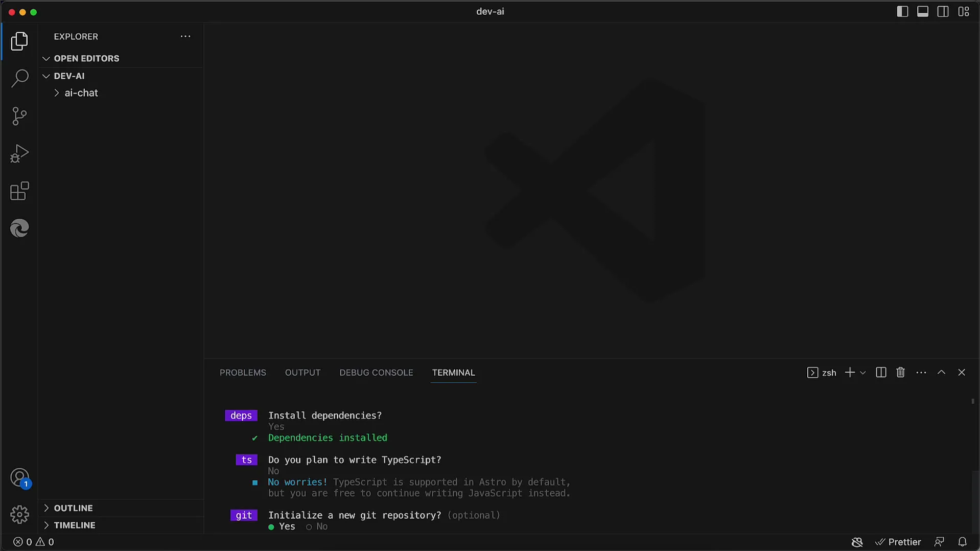Click the Copilot status icon in status bar
The image size is (980, 551).
click(857, 542)
